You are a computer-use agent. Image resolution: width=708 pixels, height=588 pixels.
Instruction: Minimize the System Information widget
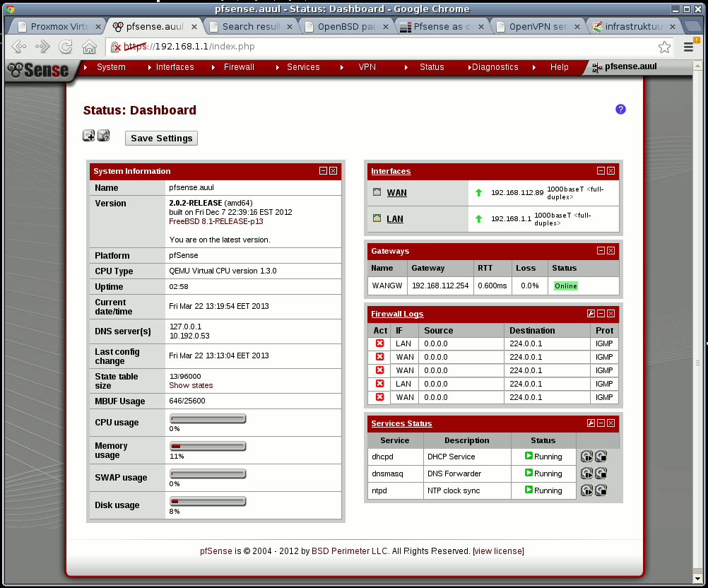(323, 171)
